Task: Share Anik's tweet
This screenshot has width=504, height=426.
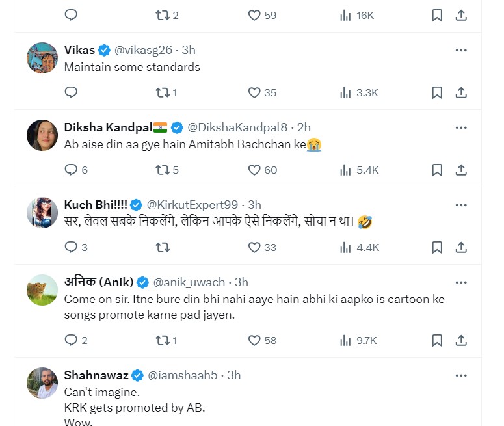Action: coord(461,340)
